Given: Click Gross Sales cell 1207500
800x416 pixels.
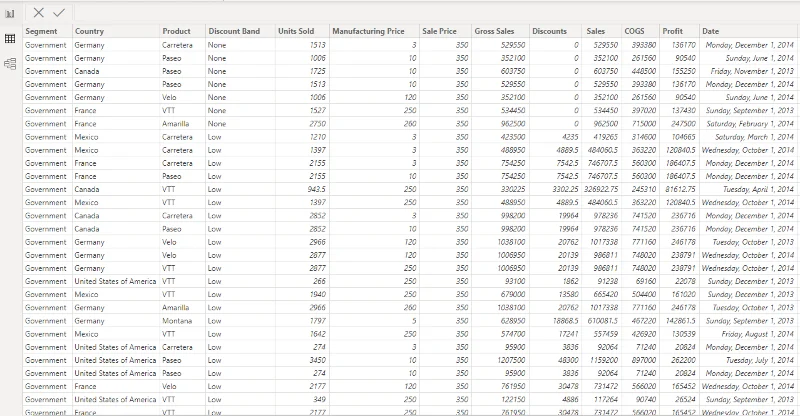Looking at the screenshot, I should 511,360.
